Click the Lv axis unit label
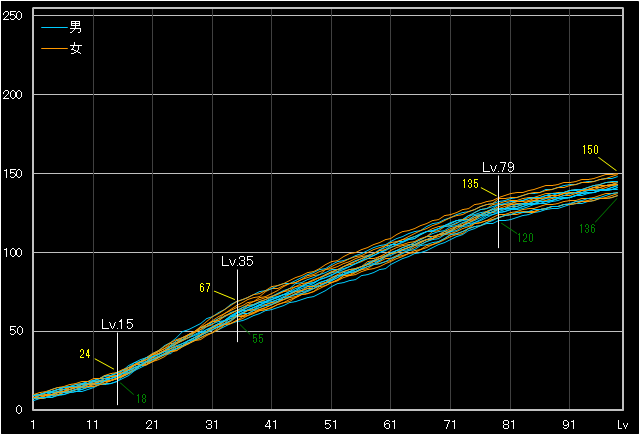The width and height of the screenshot is (640, 435). pos(622,425)
